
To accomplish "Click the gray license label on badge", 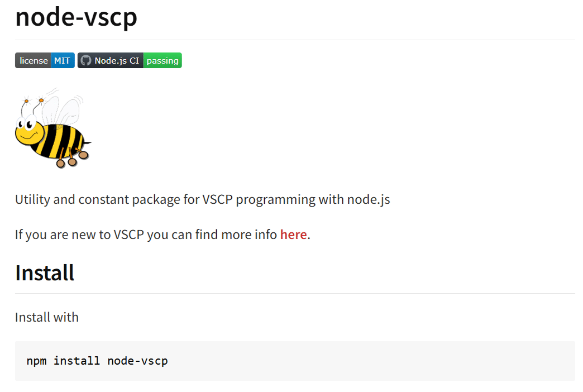I will 34,60.
